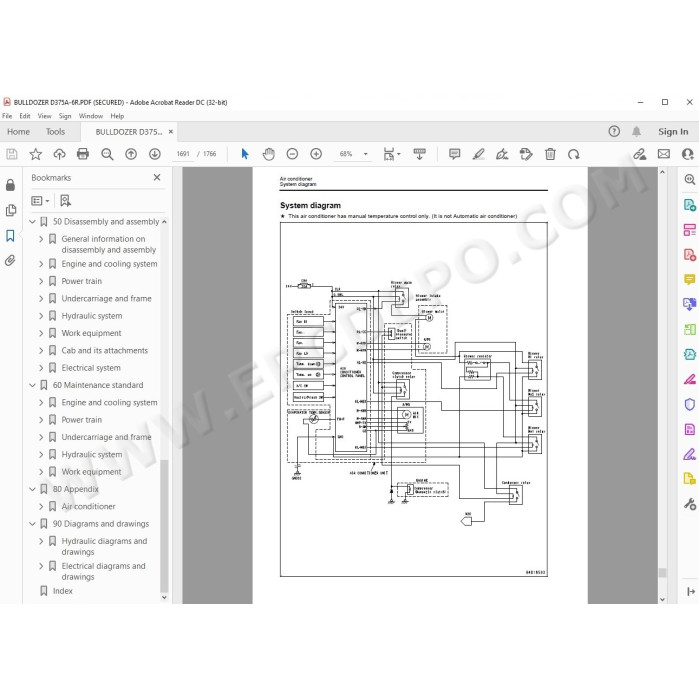Share a link to the file

click(x=640, y=154)
